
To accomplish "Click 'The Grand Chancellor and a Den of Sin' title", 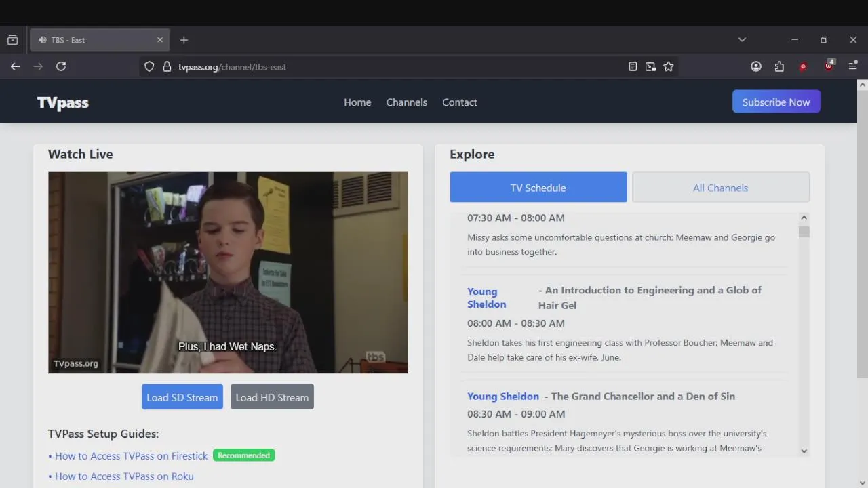I will coord(643,396).
